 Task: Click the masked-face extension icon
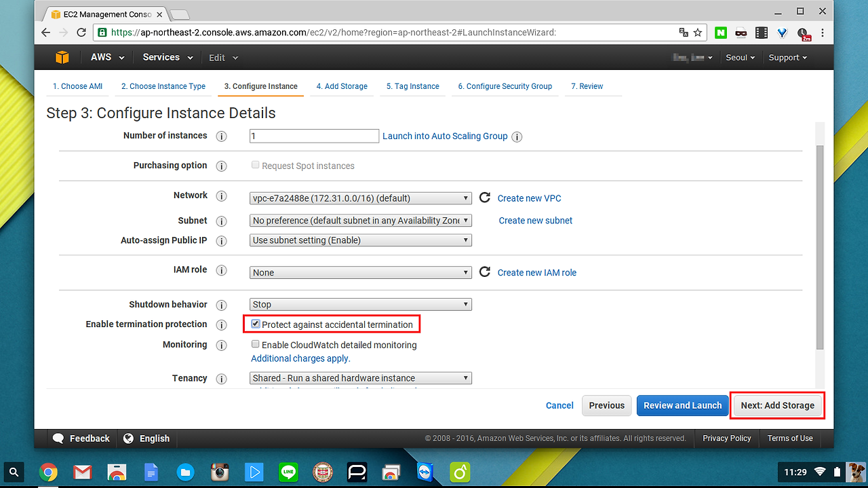741,32
